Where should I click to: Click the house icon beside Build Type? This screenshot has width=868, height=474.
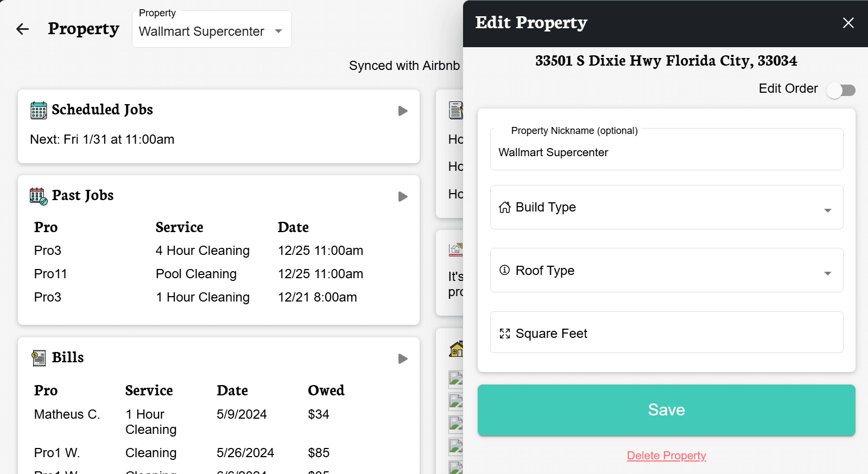(x=505, y=208)
